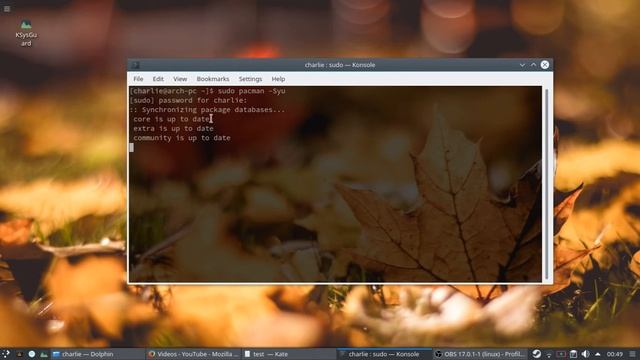Click the 'extra is up to date' line
Screen dimensions: 640x360
coord(173,128)
